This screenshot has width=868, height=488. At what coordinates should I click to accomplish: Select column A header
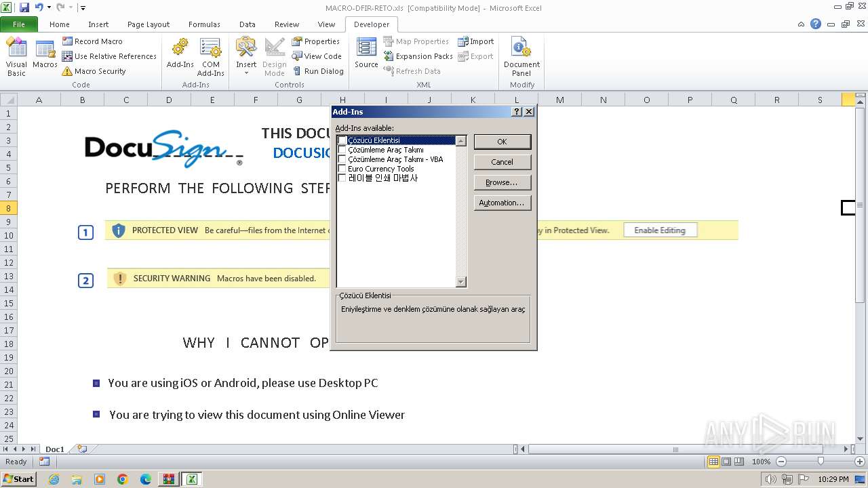(x=39, y=100)
